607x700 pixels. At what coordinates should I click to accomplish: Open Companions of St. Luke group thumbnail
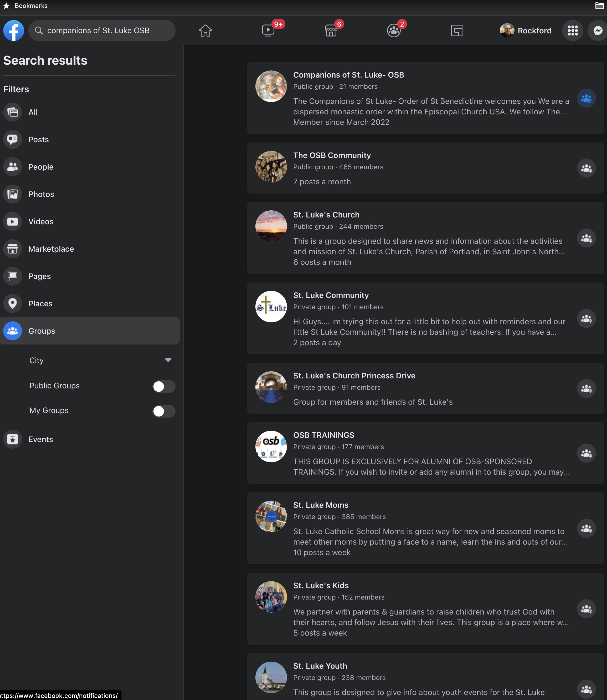(271, 86)
